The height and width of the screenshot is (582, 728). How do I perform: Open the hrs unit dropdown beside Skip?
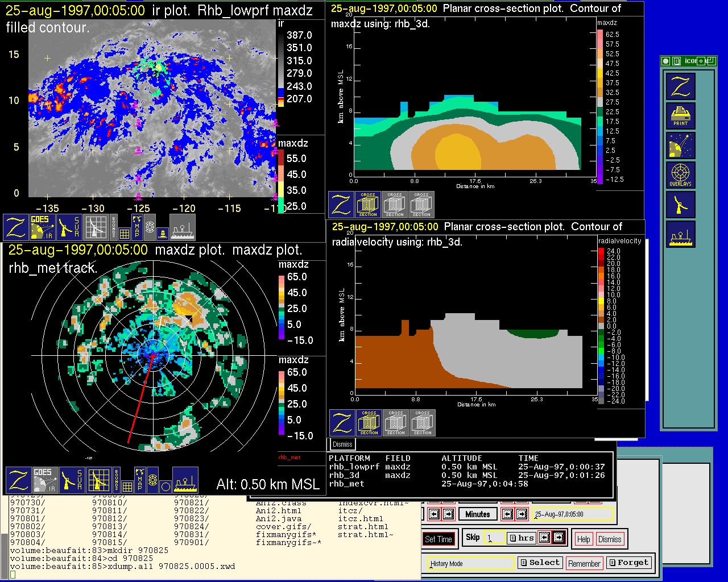point(521,538)
